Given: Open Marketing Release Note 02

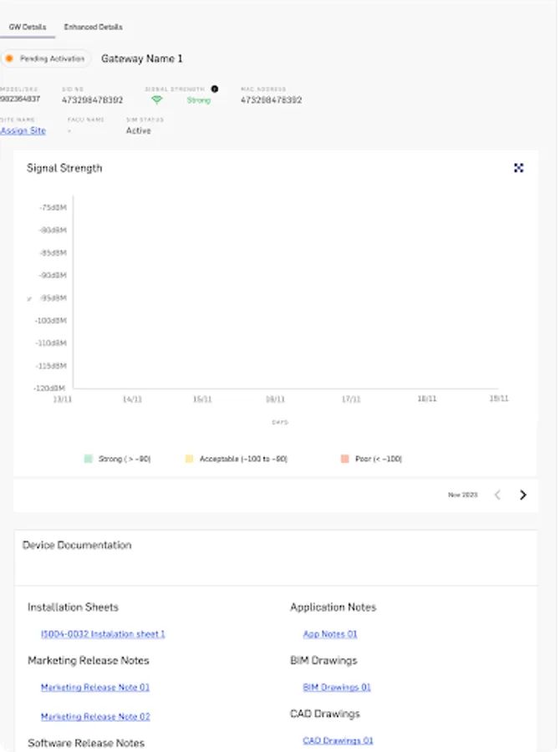Looking at the screenshot, I should tap(94, 716).
